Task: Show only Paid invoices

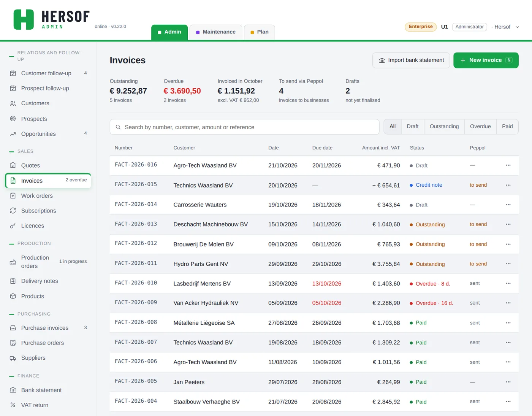Action: (x=507, y=127)
